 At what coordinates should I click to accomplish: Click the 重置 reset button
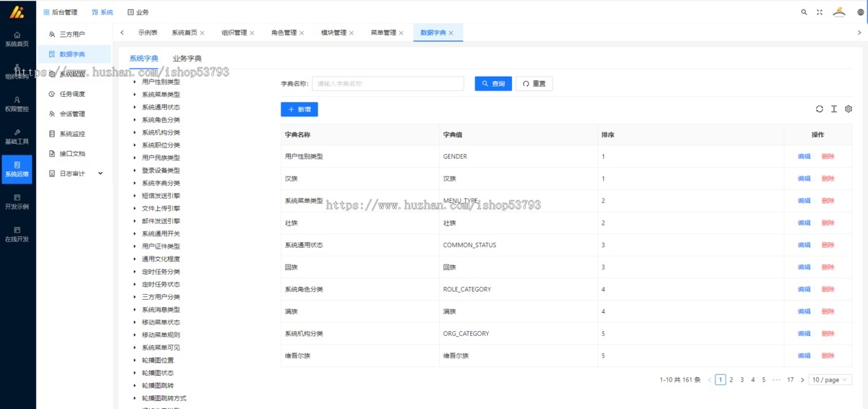(x=535, y=84)
